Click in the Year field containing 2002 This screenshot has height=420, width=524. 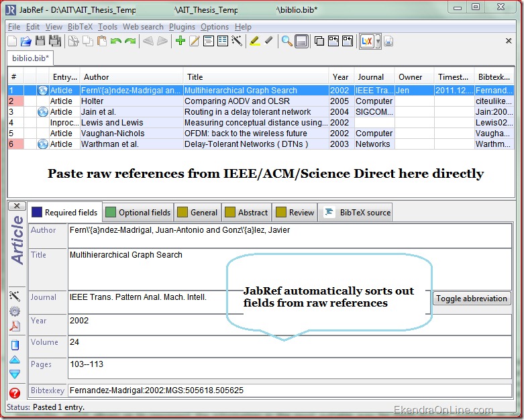(290, 325)
